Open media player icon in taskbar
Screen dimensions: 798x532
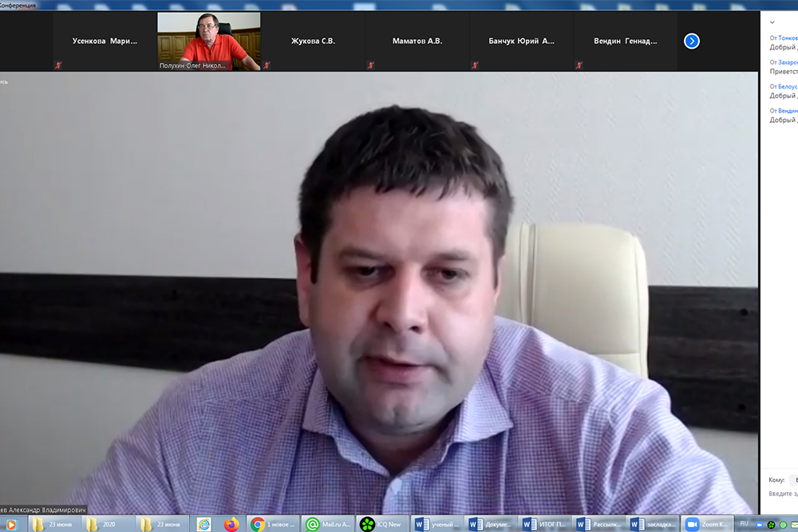coord(10,524)
